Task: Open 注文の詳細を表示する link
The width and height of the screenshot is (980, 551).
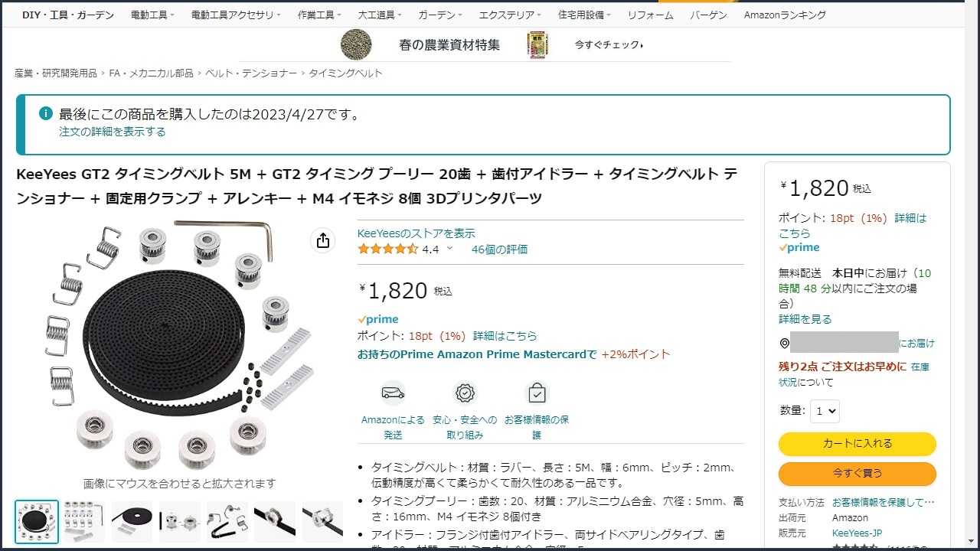Action: 113,132
